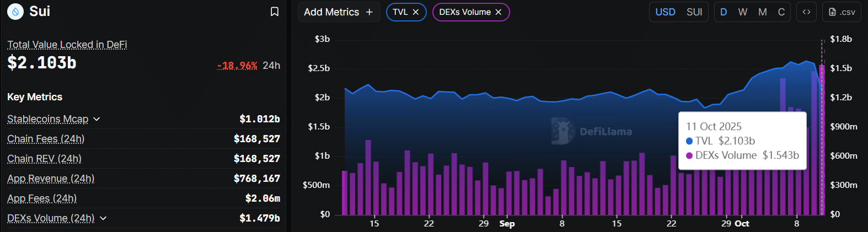Click the Sui logo icon
The width and height of the screenshot is (868, 232).
pos(15,12)
